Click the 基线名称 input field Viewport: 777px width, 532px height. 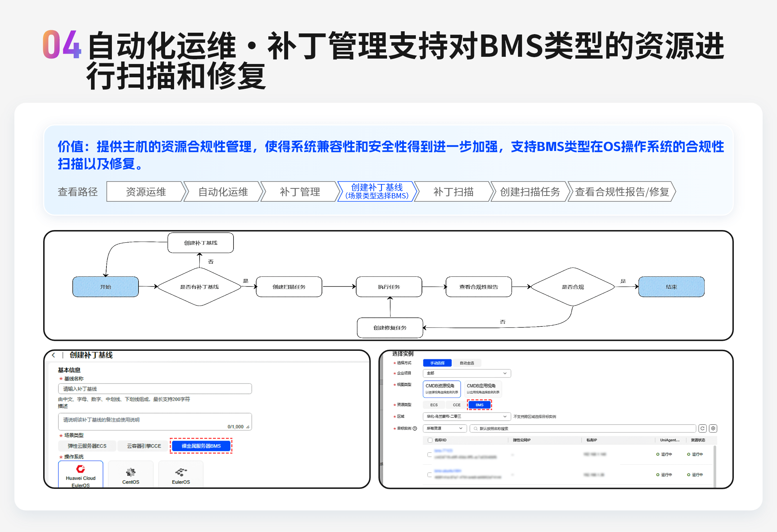tap(155, 389)
